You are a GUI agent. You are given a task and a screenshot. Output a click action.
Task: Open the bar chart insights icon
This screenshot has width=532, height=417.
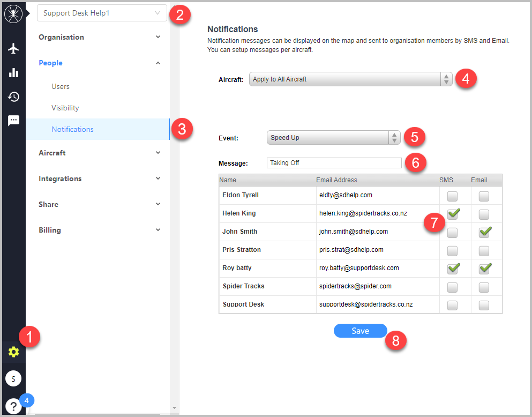point(13,72)
